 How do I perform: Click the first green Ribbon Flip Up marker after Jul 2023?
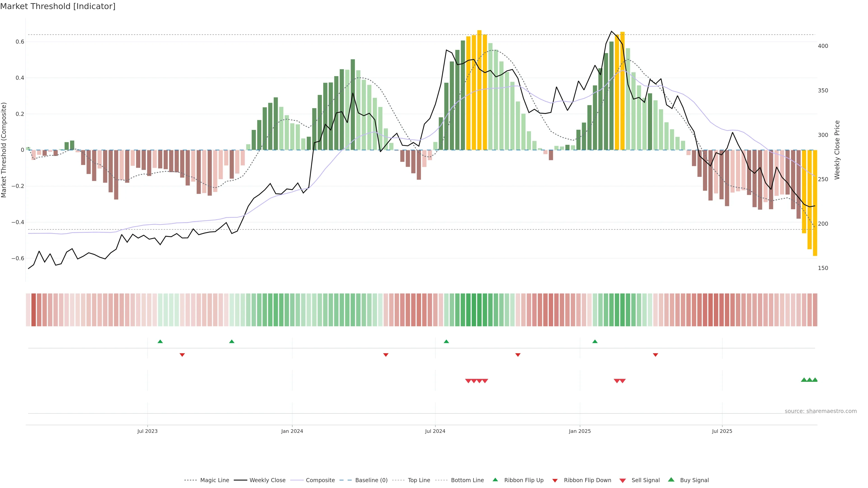point(160,342)
